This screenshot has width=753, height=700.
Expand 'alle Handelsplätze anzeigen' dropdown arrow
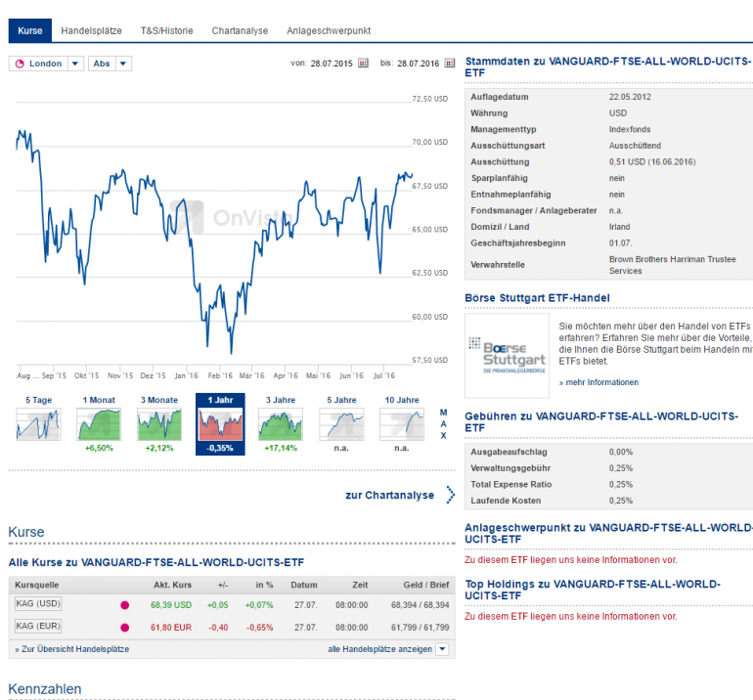point(442,649)
